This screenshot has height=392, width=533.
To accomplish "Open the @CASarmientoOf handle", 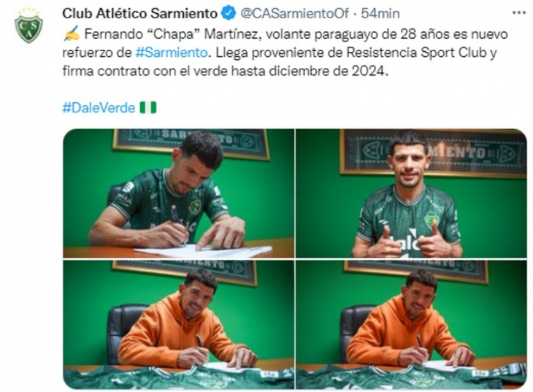I will pyautogui.click(x=295, y=14).
